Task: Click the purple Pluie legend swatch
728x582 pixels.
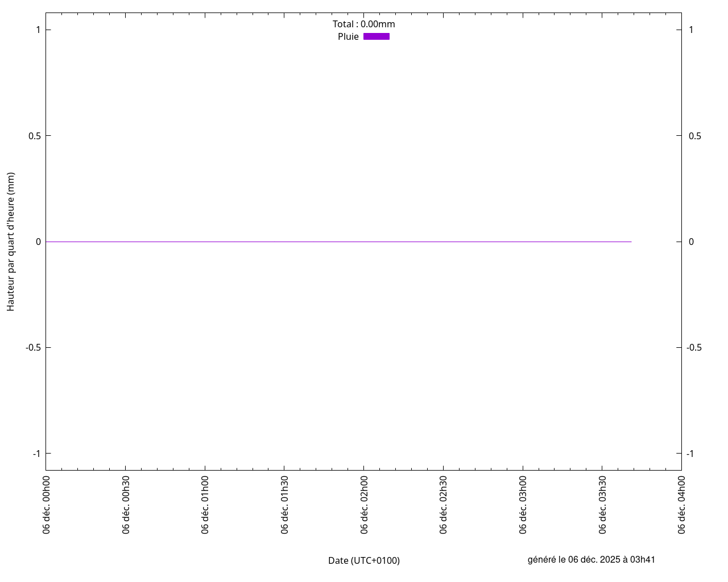Action: click(x=377, y=36)
